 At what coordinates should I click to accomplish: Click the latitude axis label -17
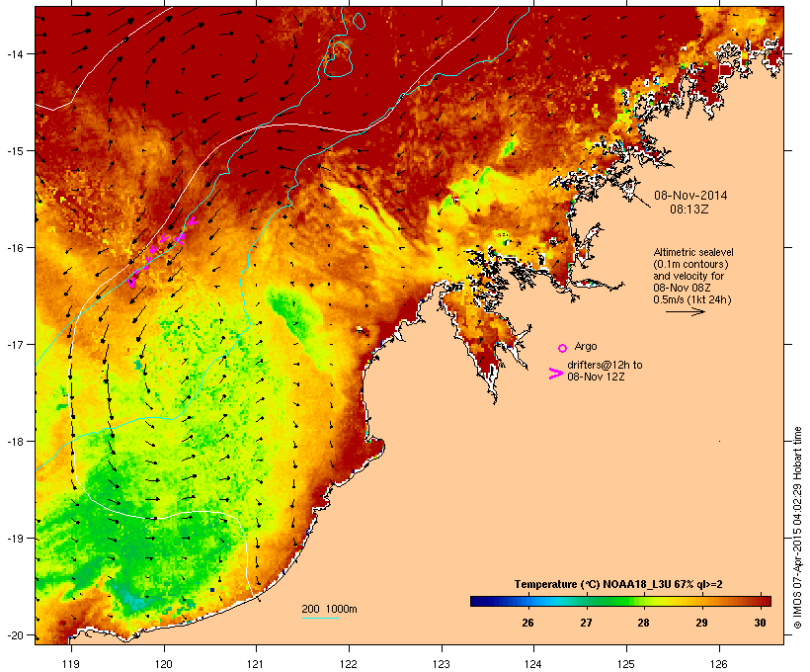pyautogui.click(x=14, y=344)
